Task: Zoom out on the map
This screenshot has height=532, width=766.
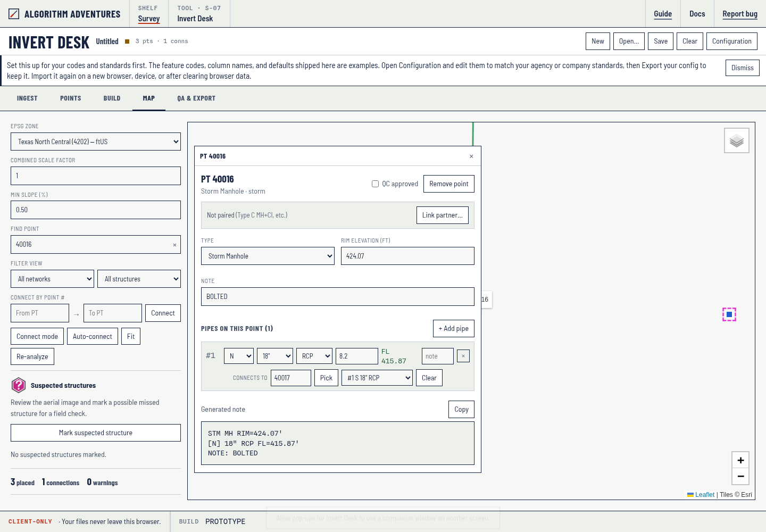Action: (740, 476)
